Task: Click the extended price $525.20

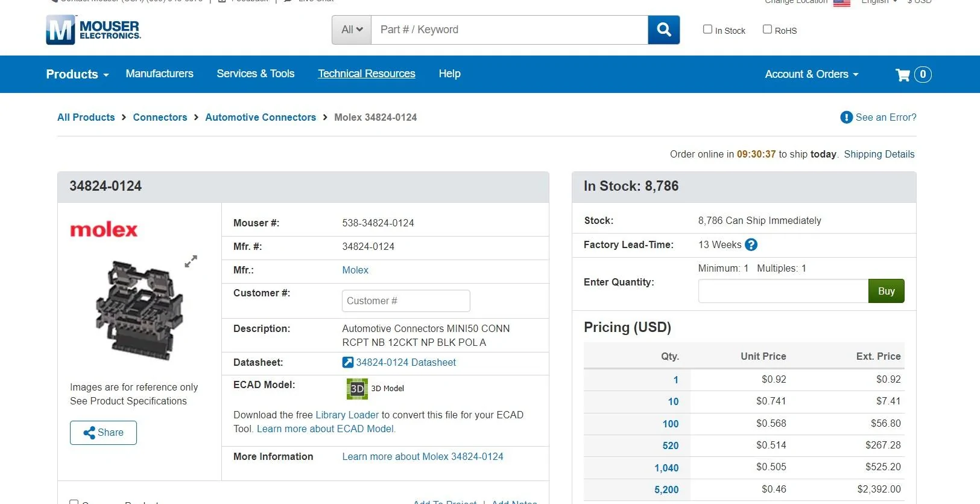Action: pyautogui.click(x=884, y=467)
